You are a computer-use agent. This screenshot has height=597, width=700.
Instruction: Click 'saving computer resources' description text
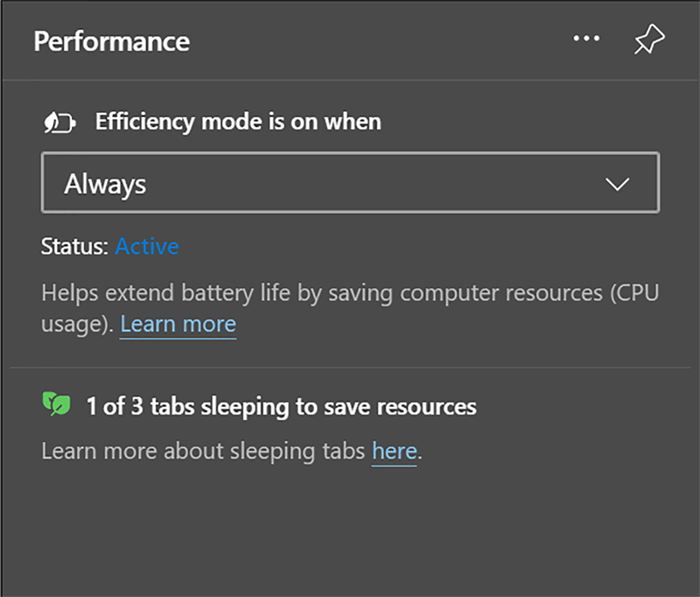coord(464,293)
